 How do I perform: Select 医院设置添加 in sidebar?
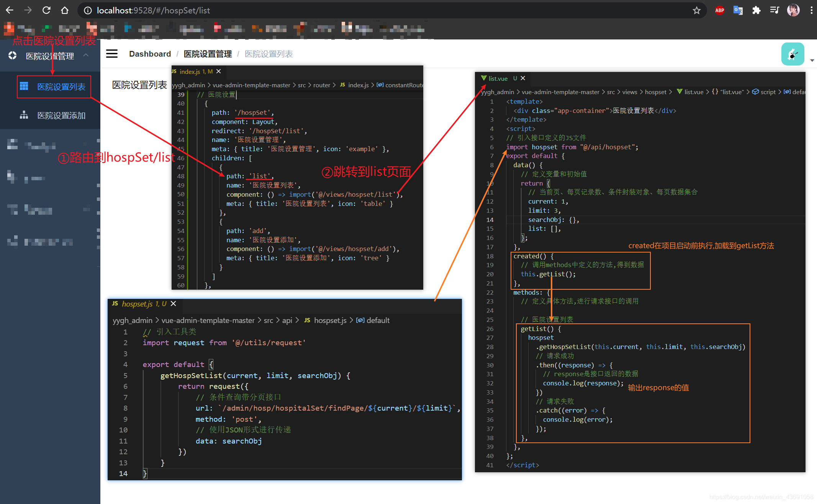(x=61, y=115)
